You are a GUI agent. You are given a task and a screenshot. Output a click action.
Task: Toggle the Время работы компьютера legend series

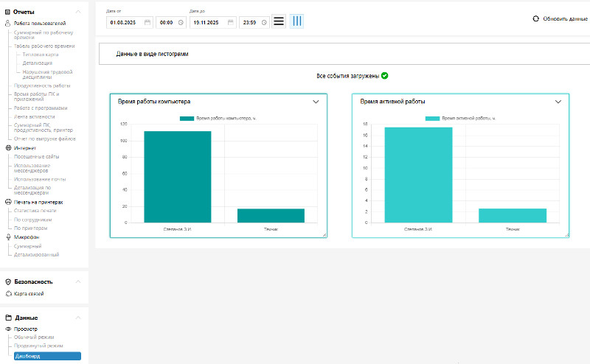click(x=187, y=118)
